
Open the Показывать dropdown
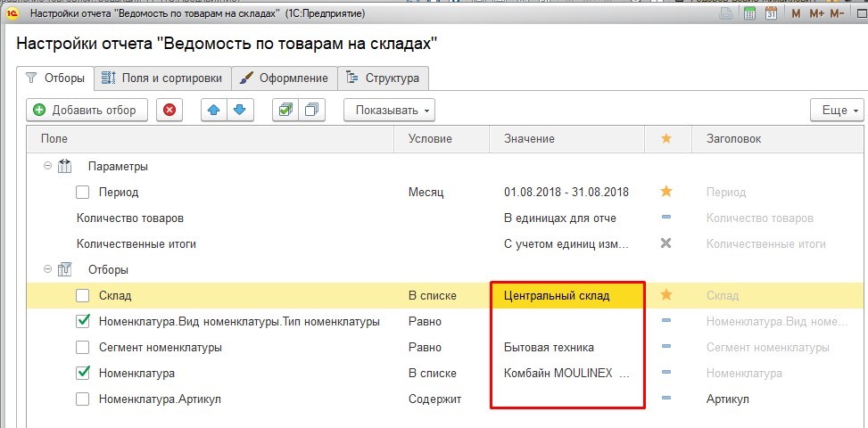point(389,110)
